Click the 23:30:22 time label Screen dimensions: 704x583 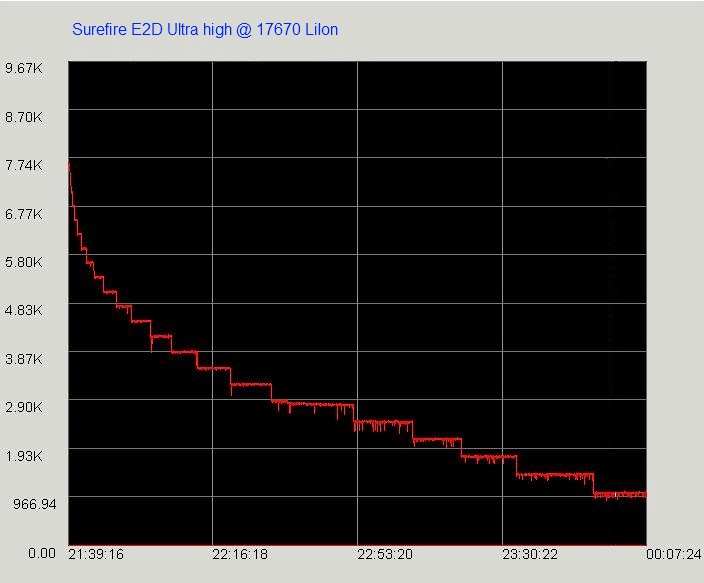click(x=530, y=554)
